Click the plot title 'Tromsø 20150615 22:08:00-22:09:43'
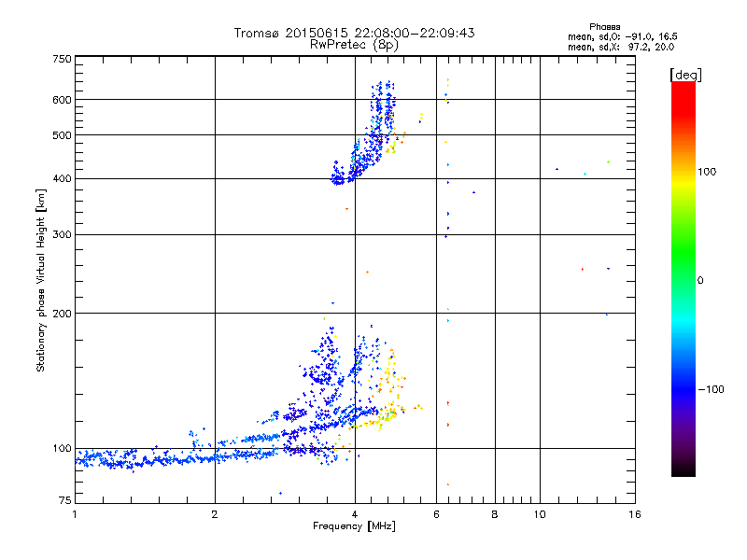The width and height of the screenshot is (747, 560). click(355, 33)
